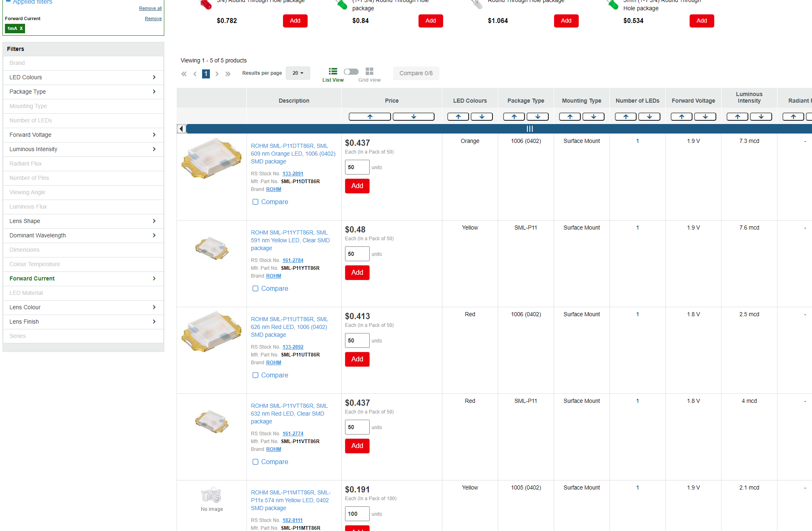Go to previous results page
Screen dimensions: 812x531
click(195, 74)
